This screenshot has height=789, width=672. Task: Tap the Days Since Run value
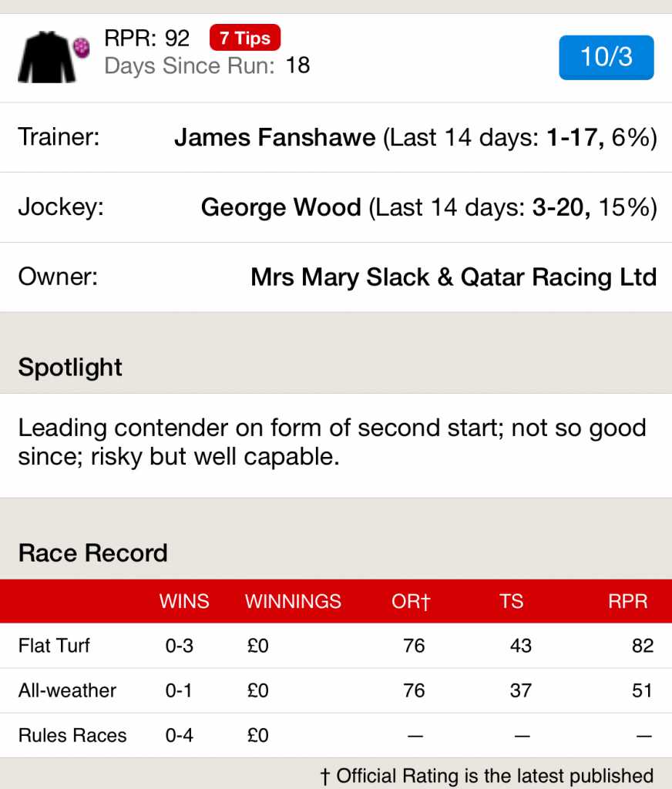tap(297, 65)
